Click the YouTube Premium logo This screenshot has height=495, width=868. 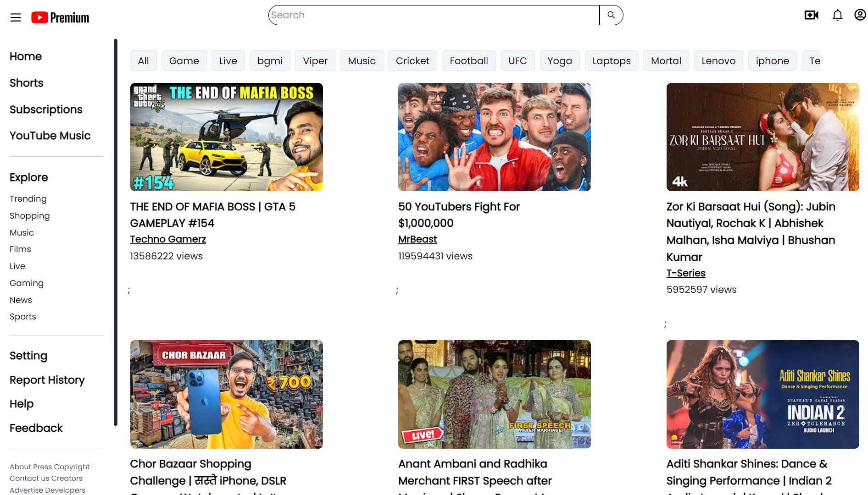[x=60, y=17]
